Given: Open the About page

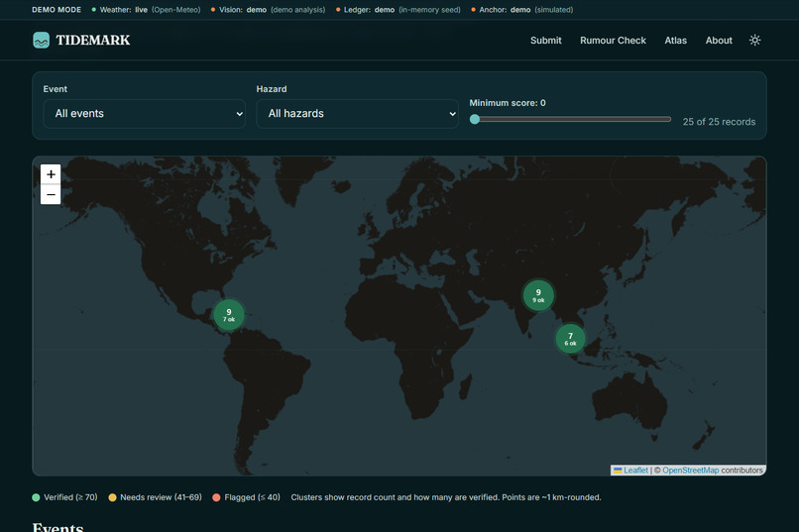Looking at the screenshot, I should pyautogui.click(x=719, y=41).
